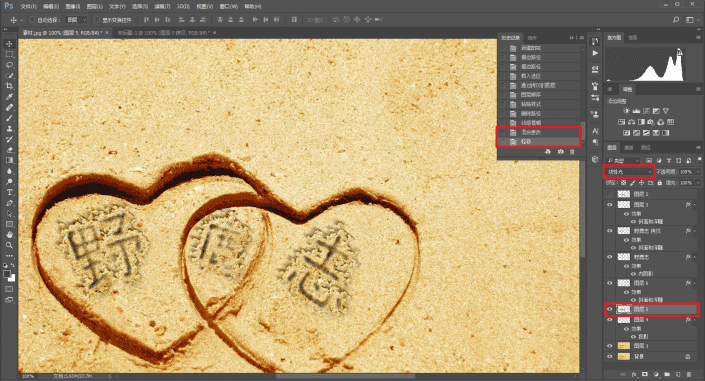Toggle the 自动选择 checkbox

pyautogui.click(x=32, y=20)
